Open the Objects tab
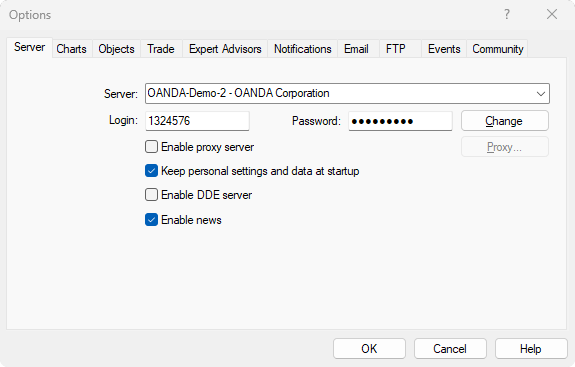Screen dimensions: 575x367 point(116,49)
